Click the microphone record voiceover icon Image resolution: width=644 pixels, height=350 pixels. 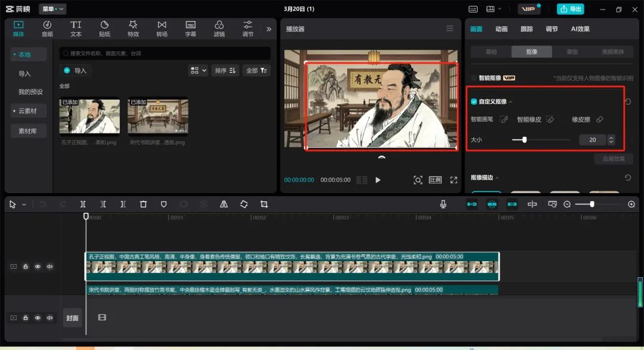[443, 204]
